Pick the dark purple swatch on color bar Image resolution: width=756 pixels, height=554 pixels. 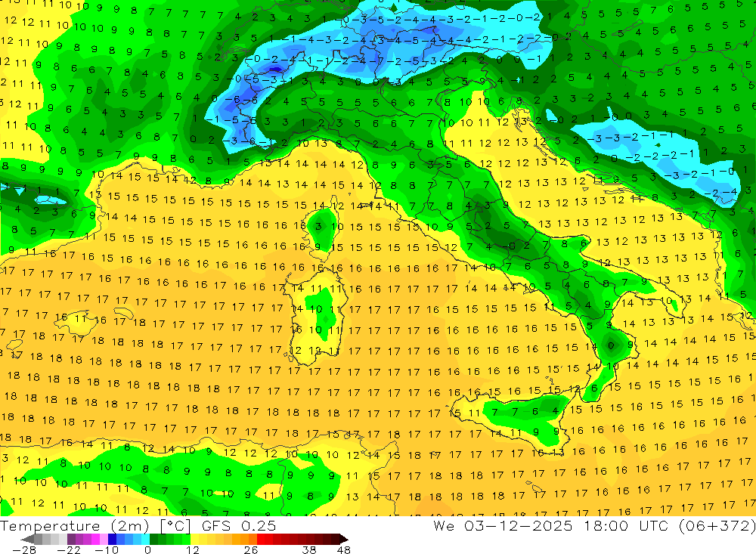pos(71,539)
